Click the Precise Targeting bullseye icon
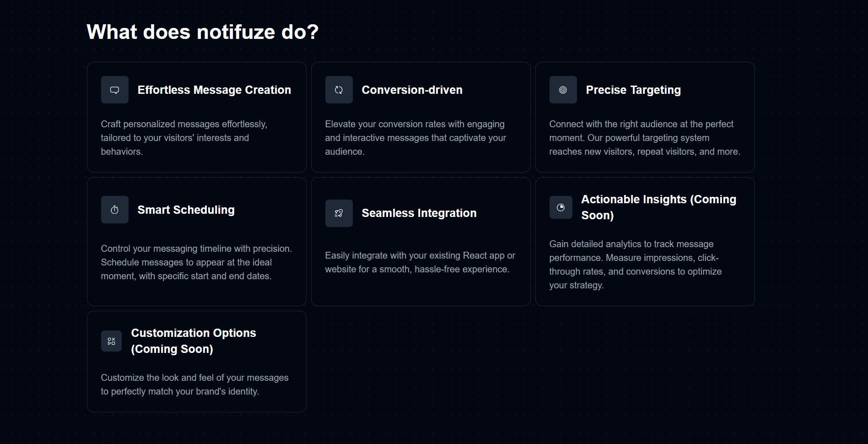The width and height of the screenshot is (868, 444). [x=563, y=90]
